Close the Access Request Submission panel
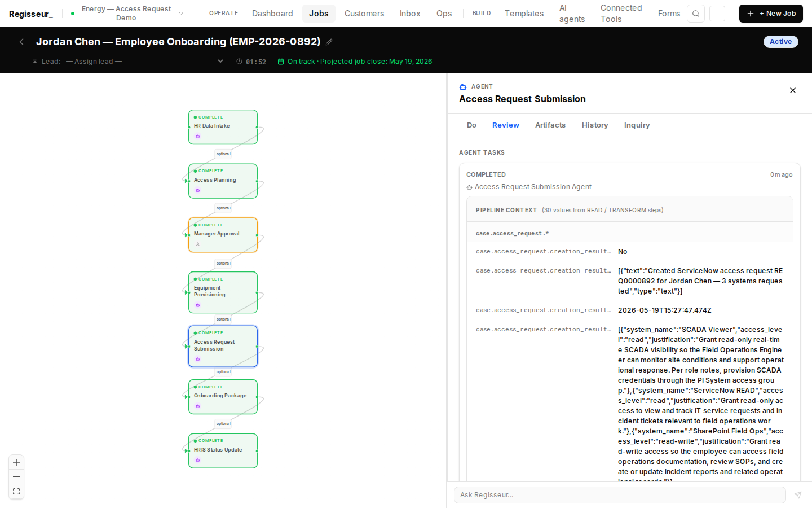Screen dimensions: 812x508 tap(793, 90)
